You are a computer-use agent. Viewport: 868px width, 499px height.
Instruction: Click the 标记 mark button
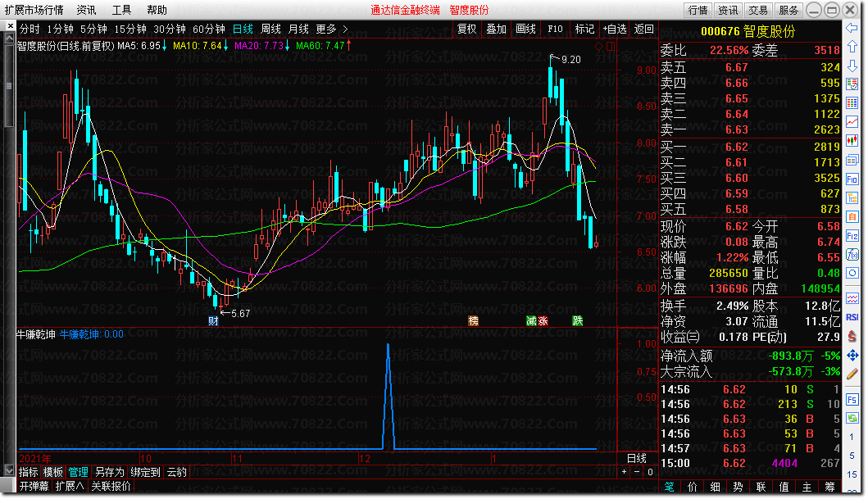[584, 29]
